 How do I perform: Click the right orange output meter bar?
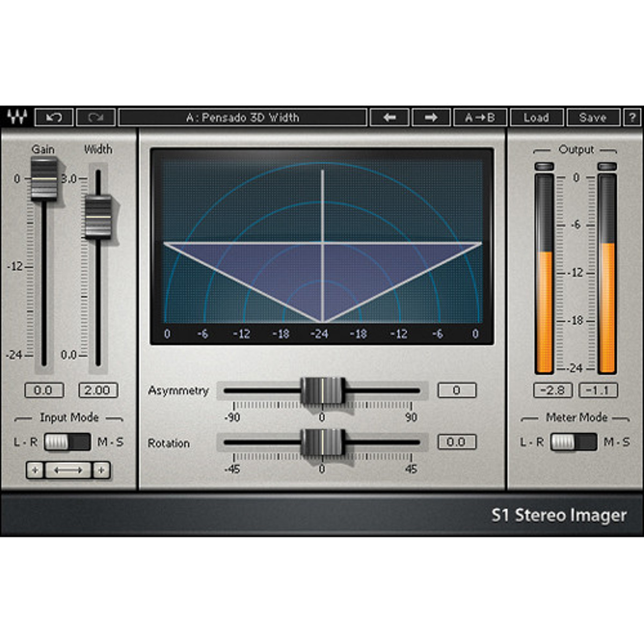point(607,308)
